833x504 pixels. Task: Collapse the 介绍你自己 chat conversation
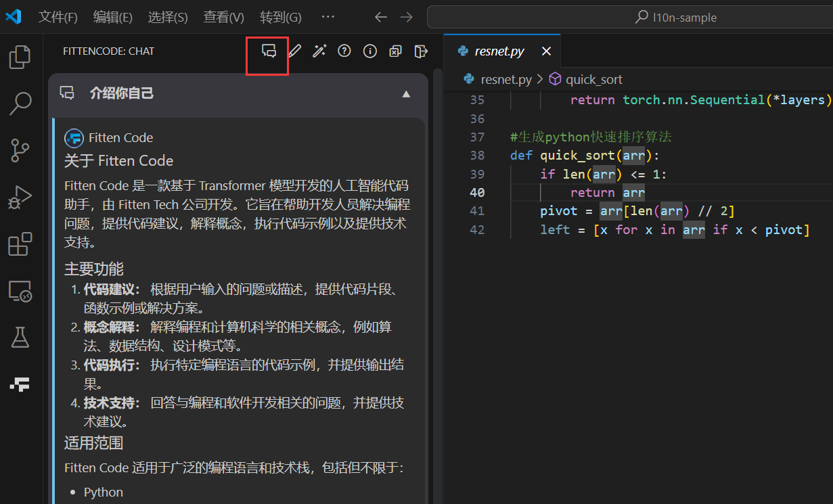(x=406, y=94)
